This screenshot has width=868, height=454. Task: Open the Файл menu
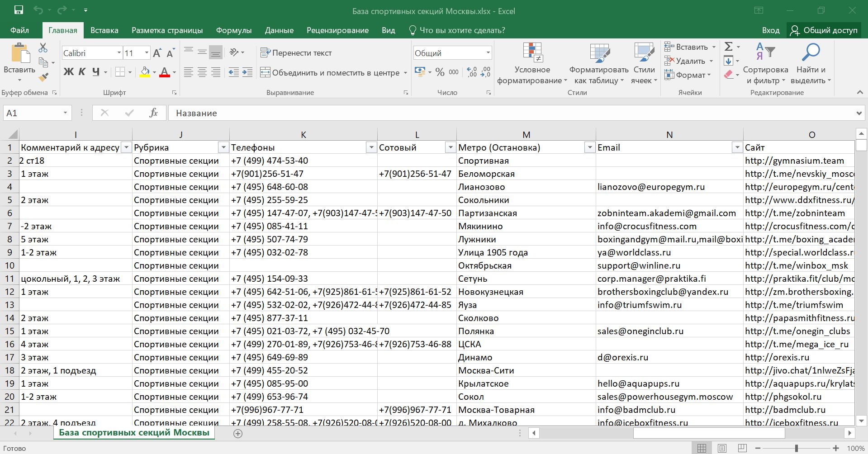click(19, 30)
